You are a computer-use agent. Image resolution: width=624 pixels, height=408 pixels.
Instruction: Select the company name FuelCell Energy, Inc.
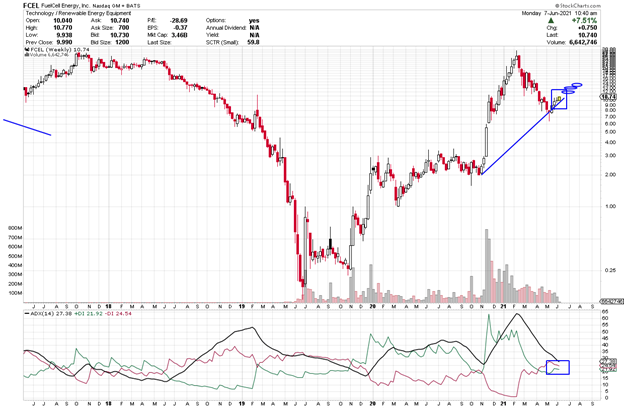click(x=65, y=6)
